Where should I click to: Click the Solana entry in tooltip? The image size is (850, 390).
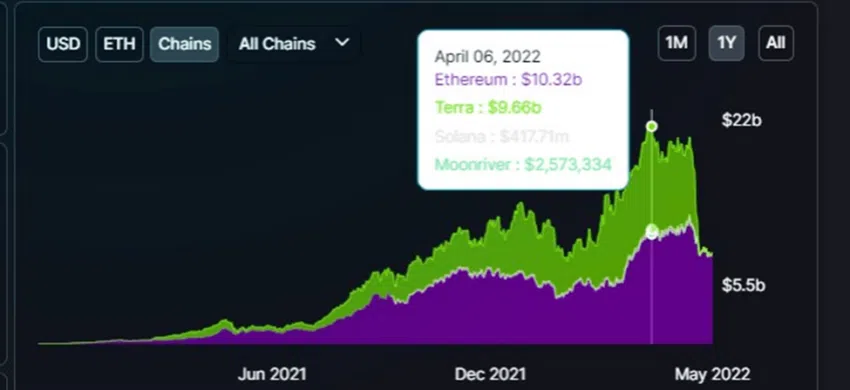coord(501,136)
